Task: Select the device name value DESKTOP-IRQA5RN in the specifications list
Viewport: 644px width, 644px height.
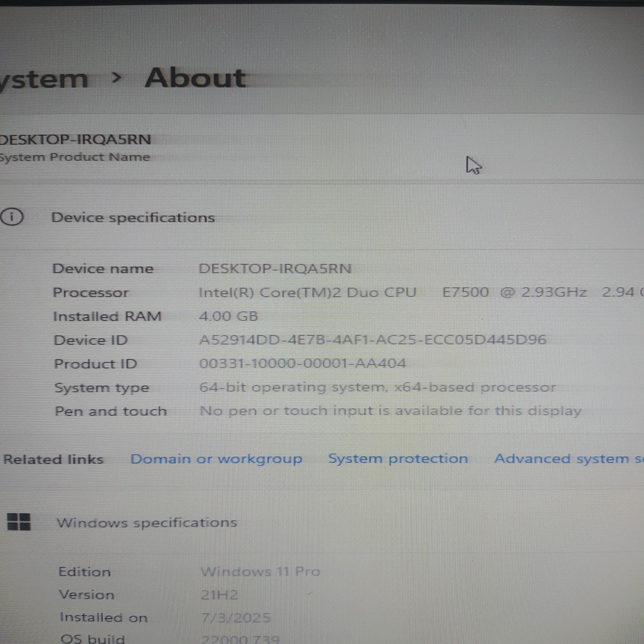Action: (x=275, y=269)
